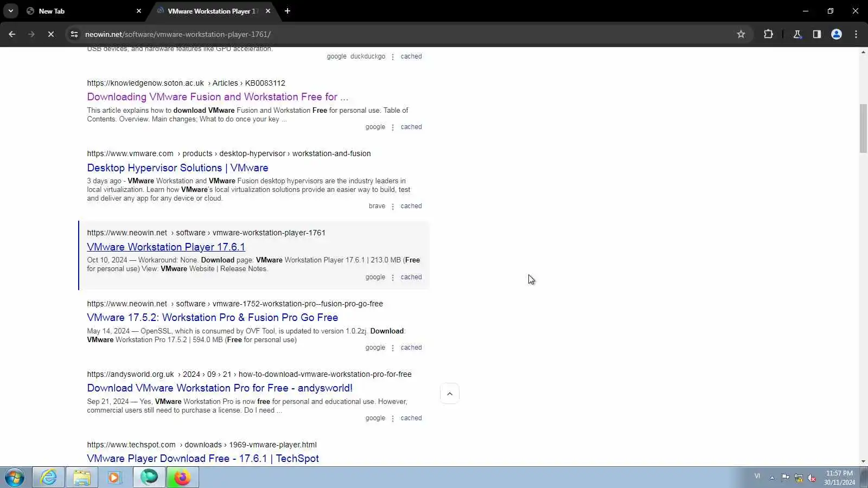Show hidden system tray icons arrow
The height and width of the screenshot is (488, 868).
(772, 478)
